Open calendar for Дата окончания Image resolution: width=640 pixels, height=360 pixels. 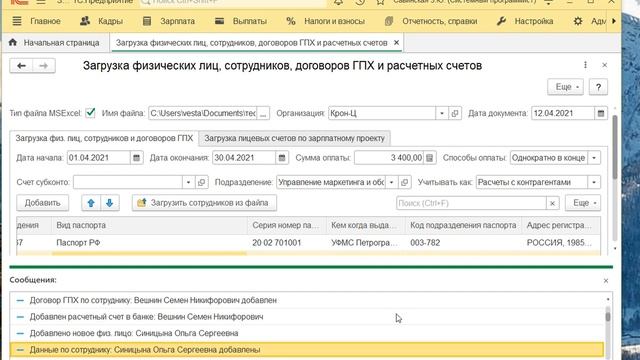click(x=282, y=158)
